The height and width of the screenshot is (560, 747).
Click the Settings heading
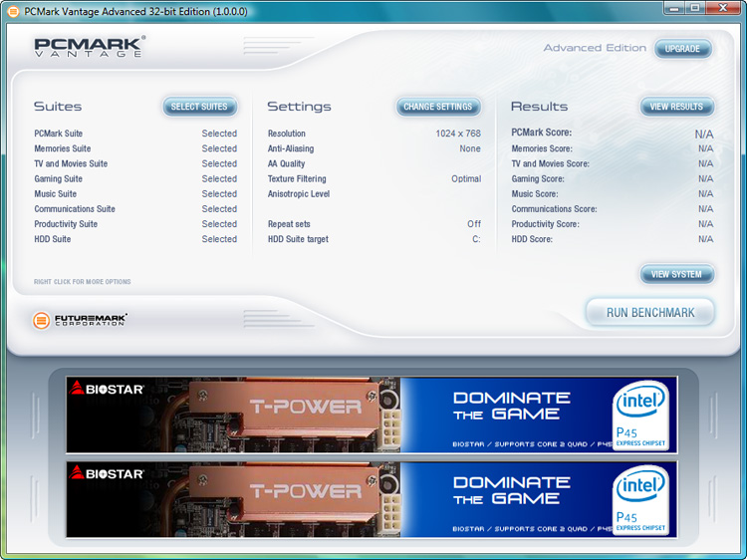pos(299,107)
